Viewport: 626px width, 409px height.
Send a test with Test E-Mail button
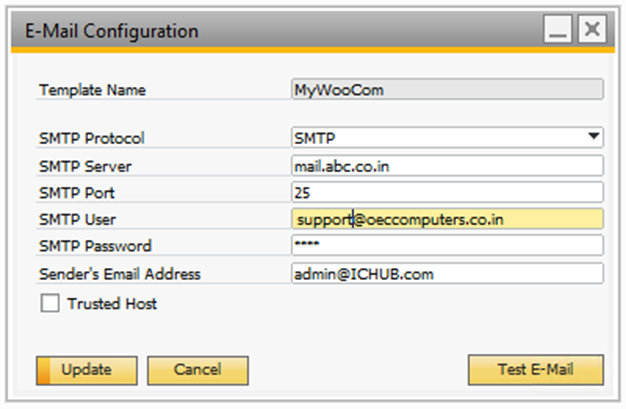click(x=536, y=370)
